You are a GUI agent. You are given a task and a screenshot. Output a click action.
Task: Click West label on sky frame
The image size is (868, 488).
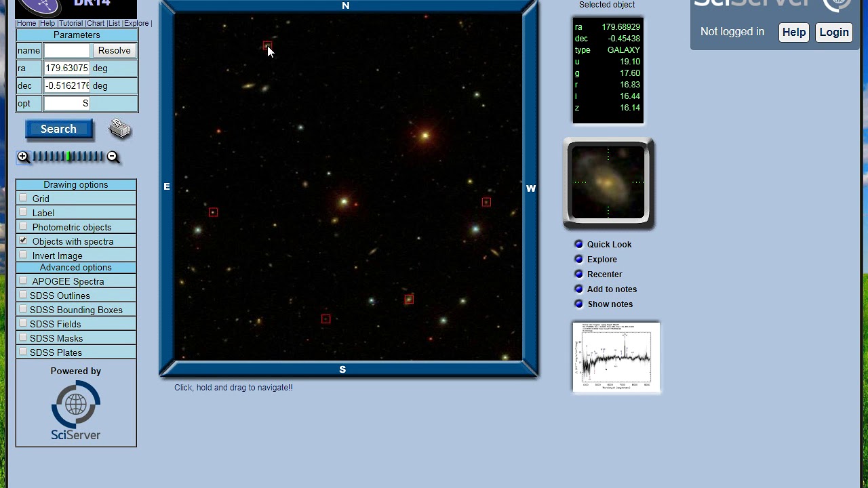tap(531, 188)
